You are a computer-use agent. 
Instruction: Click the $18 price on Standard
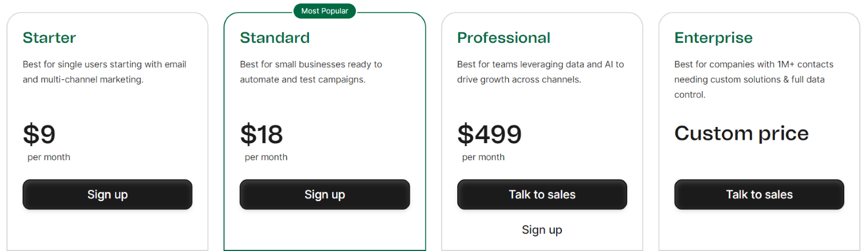(x=262, y=134)
